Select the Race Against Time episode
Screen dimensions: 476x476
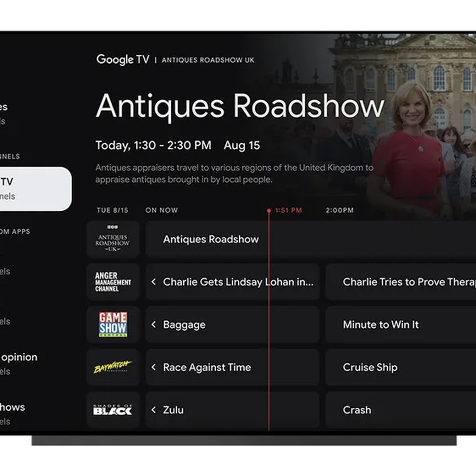coord(232,367)
